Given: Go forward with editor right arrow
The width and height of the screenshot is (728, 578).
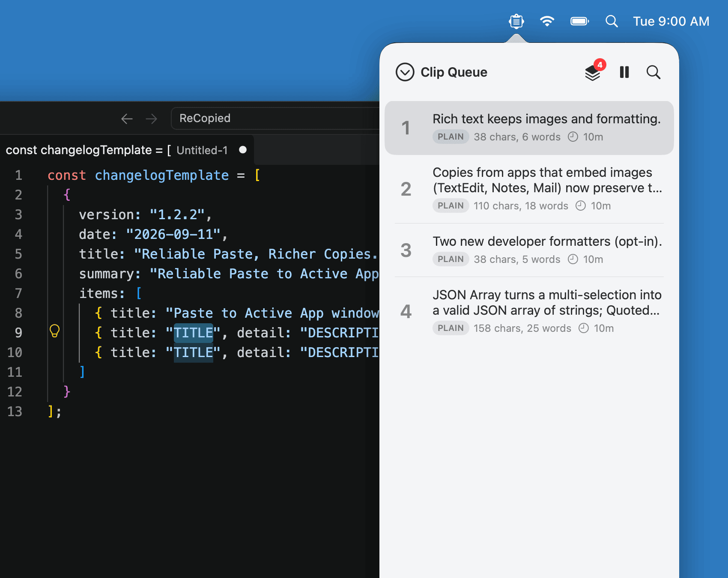Looking at the screenshot, I should coord(151,119).
